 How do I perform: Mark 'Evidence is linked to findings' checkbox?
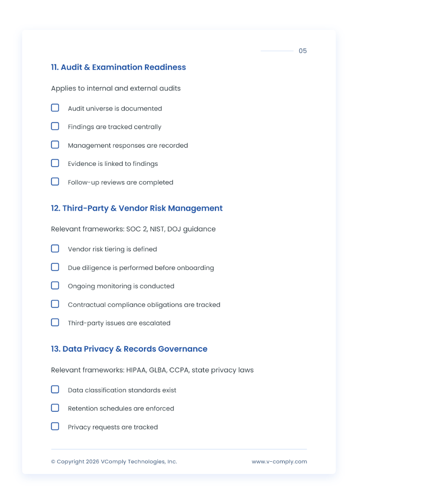(x=55, y=163)
